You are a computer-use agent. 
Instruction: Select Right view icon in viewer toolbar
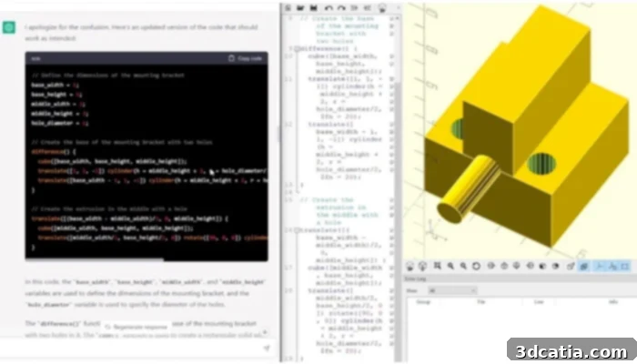(491, 266)
